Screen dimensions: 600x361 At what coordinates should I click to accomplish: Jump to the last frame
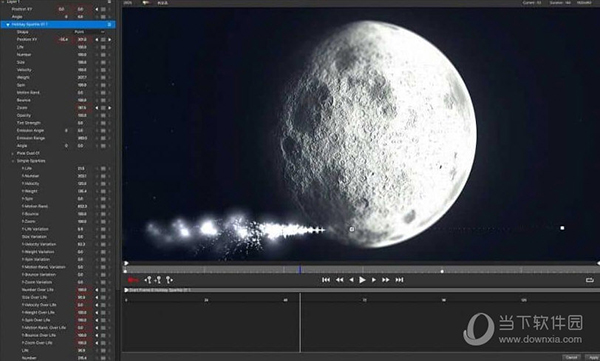(x=399, y=280)
